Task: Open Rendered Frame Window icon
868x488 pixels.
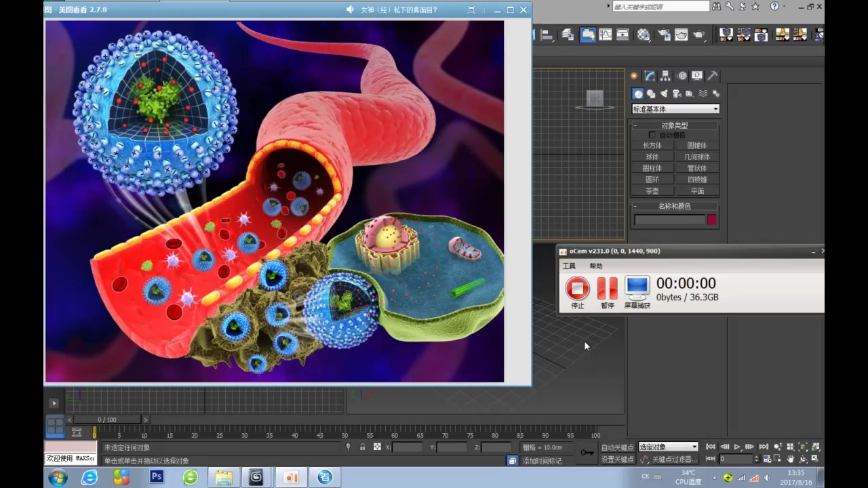Action: [x=682, y=35]
